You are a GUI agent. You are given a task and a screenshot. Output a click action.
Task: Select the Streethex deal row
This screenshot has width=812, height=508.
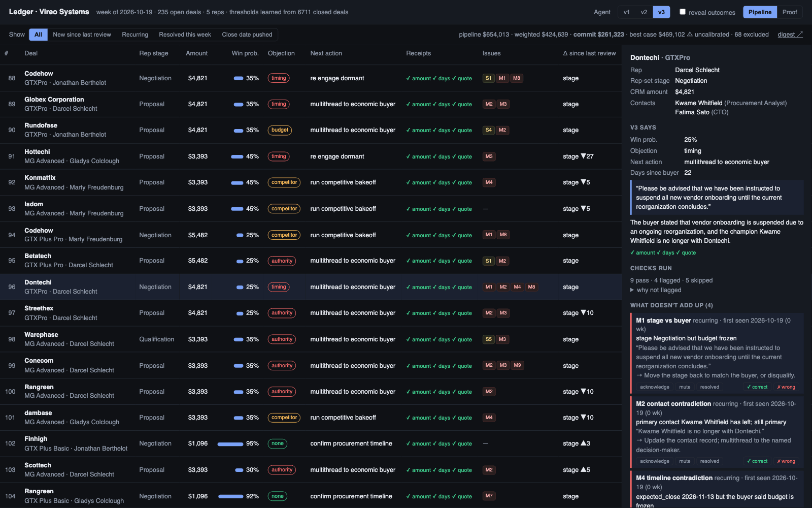311,313
